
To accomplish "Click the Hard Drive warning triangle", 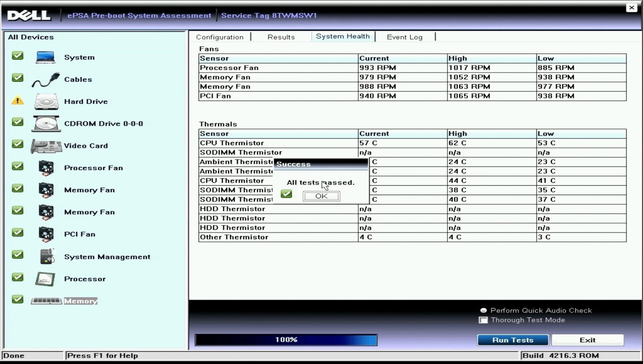I will pyautogui.click(x=17, y=100).
